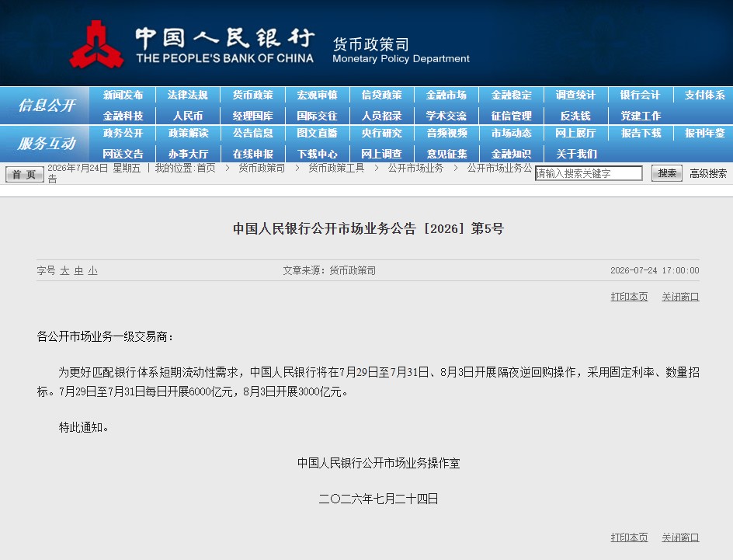The width and height of the screenshot is (733, 560).
Task: Click the 信息公开 section header
Action: click(47, 105)
